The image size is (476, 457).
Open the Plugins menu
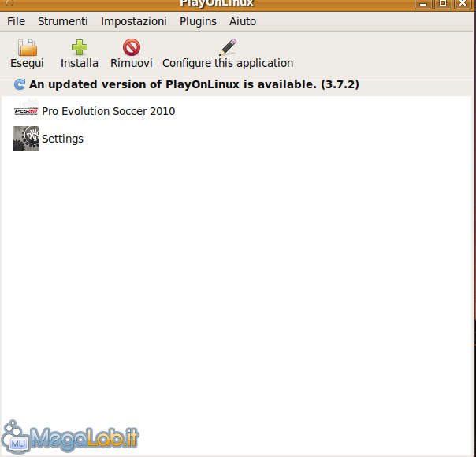coord(198,21)
